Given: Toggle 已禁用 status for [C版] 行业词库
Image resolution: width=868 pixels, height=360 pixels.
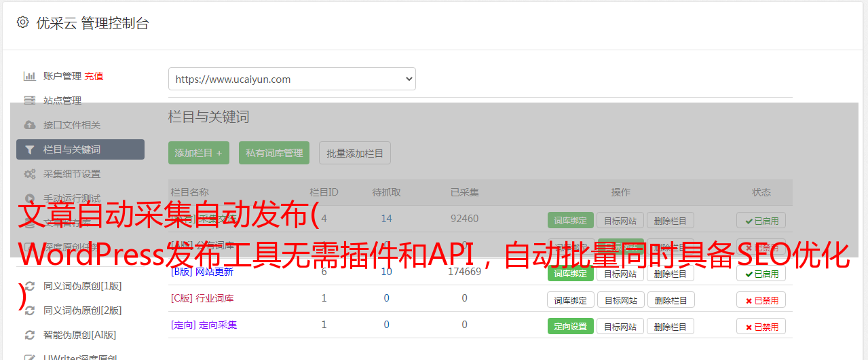Looking at the screenshot, I should (761, 300).
